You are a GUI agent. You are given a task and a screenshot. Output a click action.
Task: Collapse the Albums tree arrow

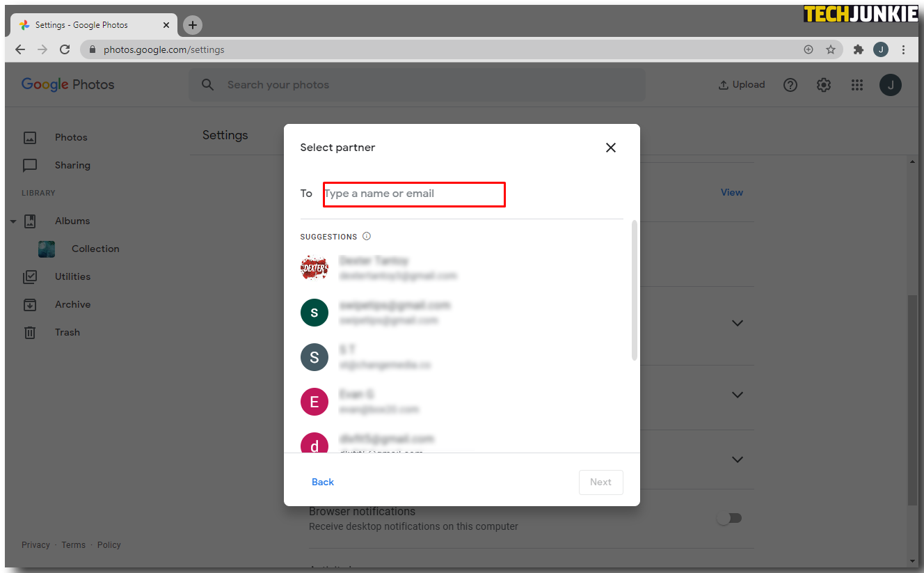pyautogui.click(x=13, y=221)
